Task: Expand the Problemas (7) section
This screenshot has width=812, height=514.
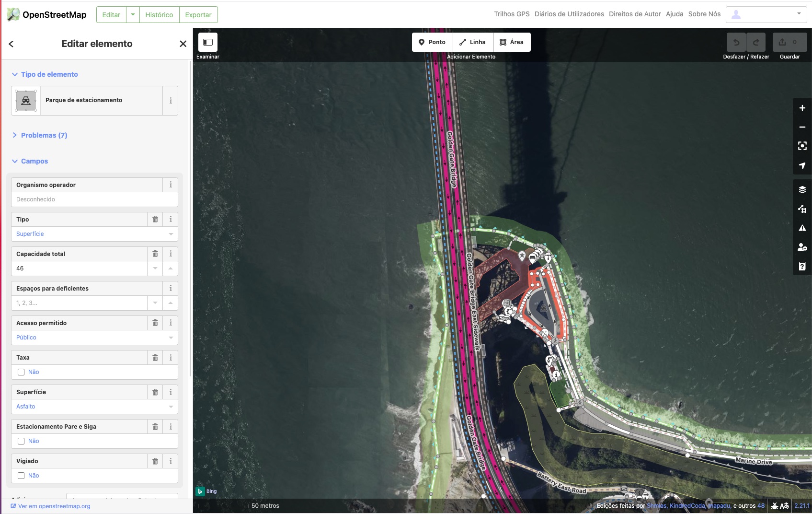Action: pyautogui.click(x=40, y=135)
